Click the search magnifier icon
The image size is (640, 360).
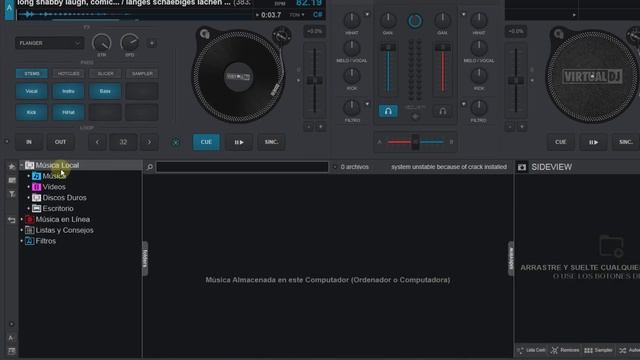tap(150, 167)
